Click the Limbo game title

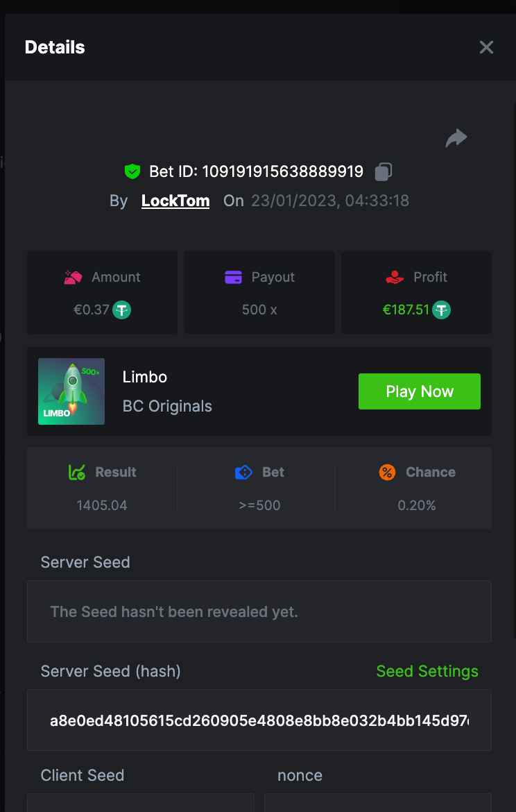coord(145,377)
